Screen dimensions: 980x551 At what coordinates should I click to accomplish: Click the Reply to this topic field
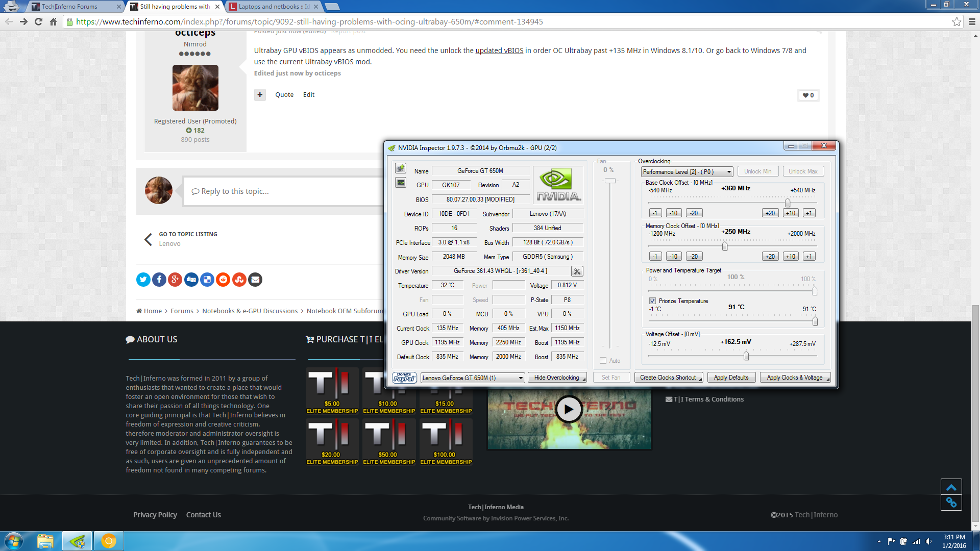pos(284,191)
